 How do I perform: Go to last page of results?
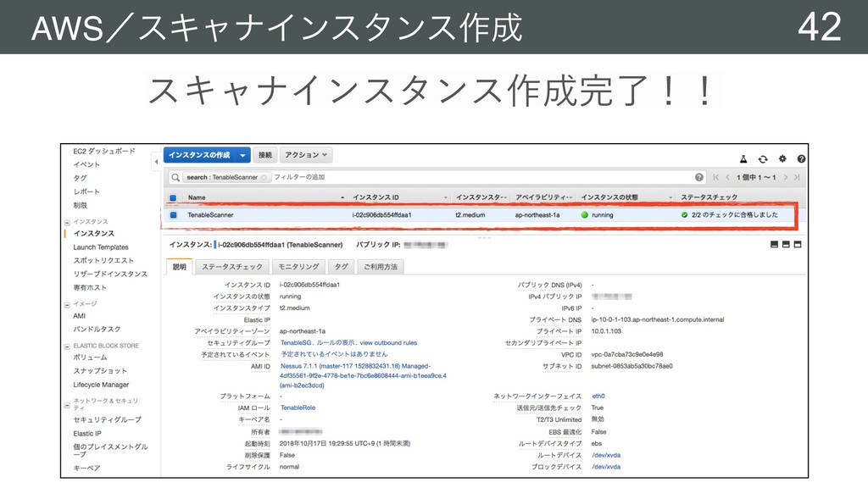pyautogui.click(x=797, y=177)
